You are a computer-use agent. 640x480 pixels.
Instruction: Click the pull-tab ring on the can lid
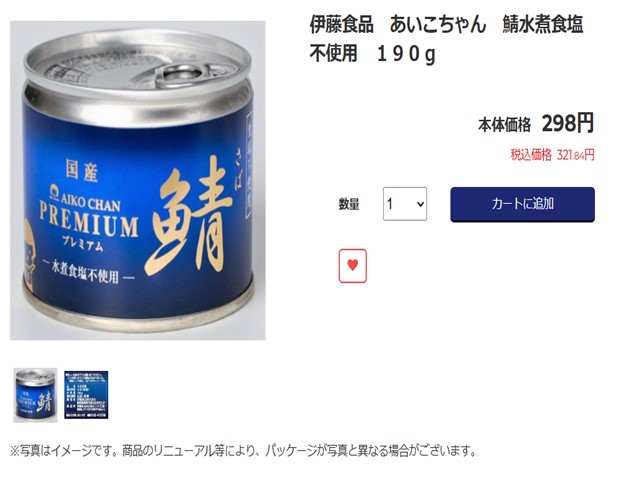click(178, 75)
